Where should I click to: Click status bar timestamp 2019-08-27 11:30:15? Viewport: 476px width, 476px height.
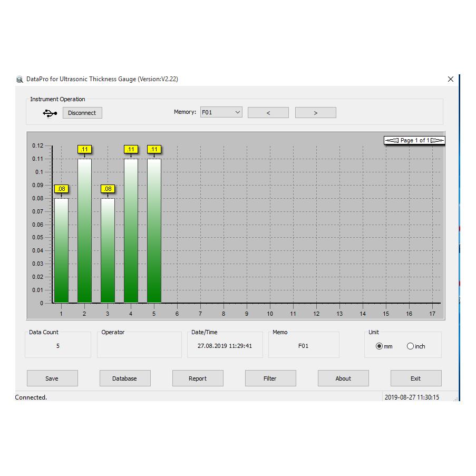click(x=412, y=397)
